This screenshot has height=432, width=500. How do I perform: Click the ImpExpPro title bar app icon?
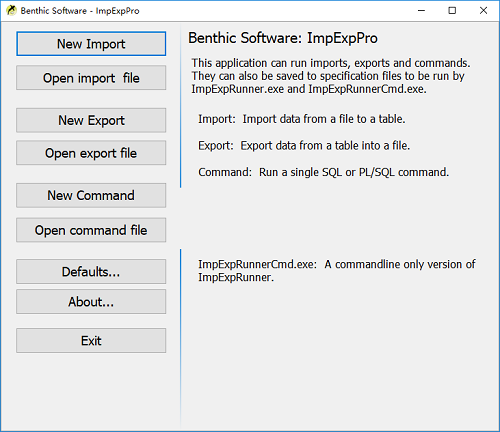pyautogui.click(x=11, y=11)
